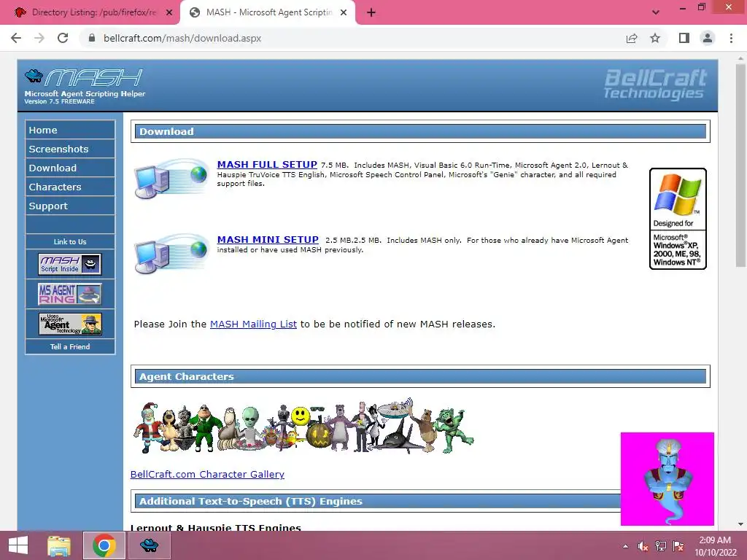
Task: Click the MASH logo in header
Action: click(x=85, y=86)
